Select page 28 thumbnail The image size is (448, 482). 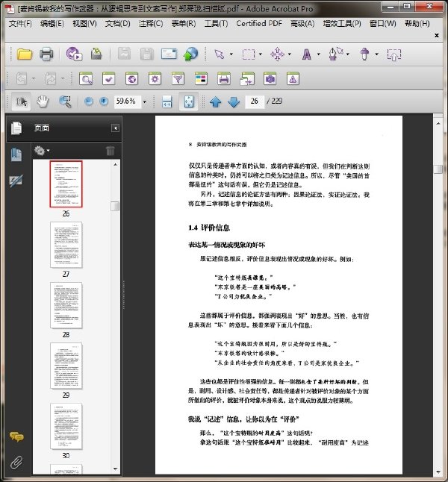(x=66, y=305)
